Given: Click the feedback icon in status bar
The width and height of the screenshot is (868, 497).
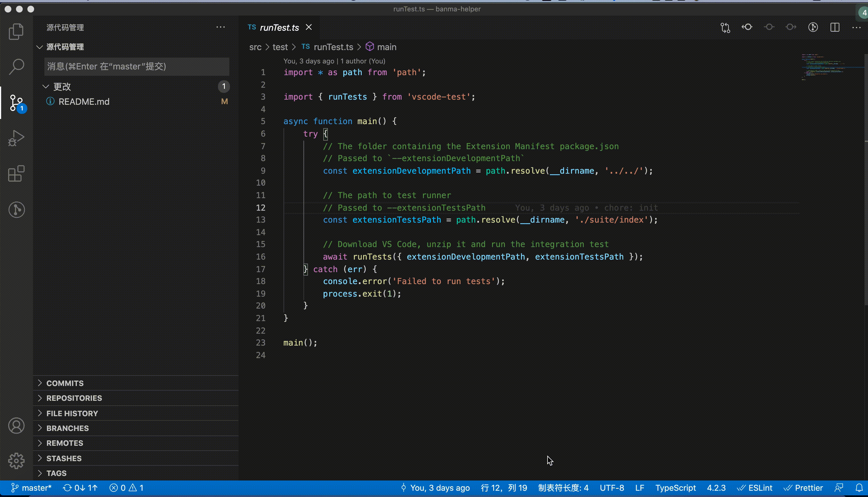Looking at the screenshot, I should tap(839, 488).
